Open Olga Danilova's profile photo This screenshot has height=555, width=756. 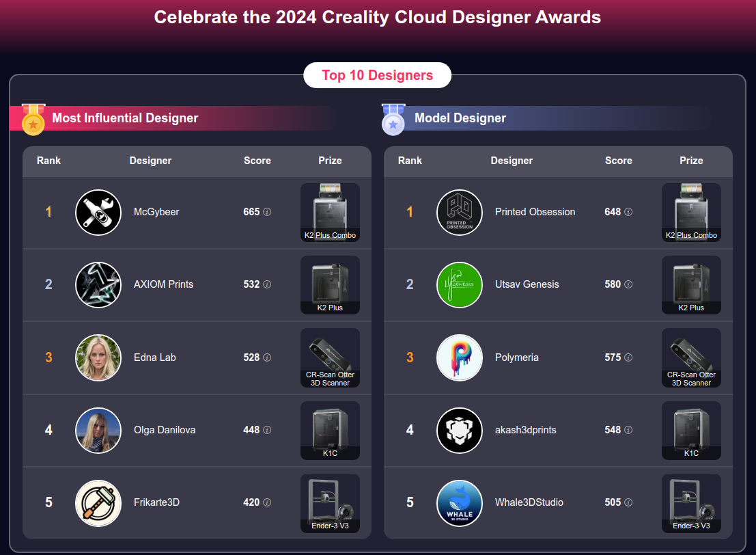[x=98, y=431]
